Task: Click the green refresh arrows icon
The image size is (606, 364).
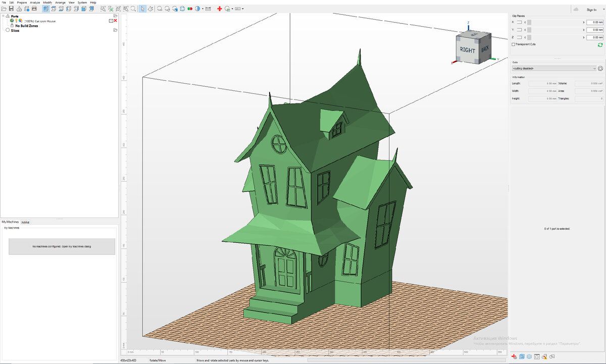Action: click(600, 45)
